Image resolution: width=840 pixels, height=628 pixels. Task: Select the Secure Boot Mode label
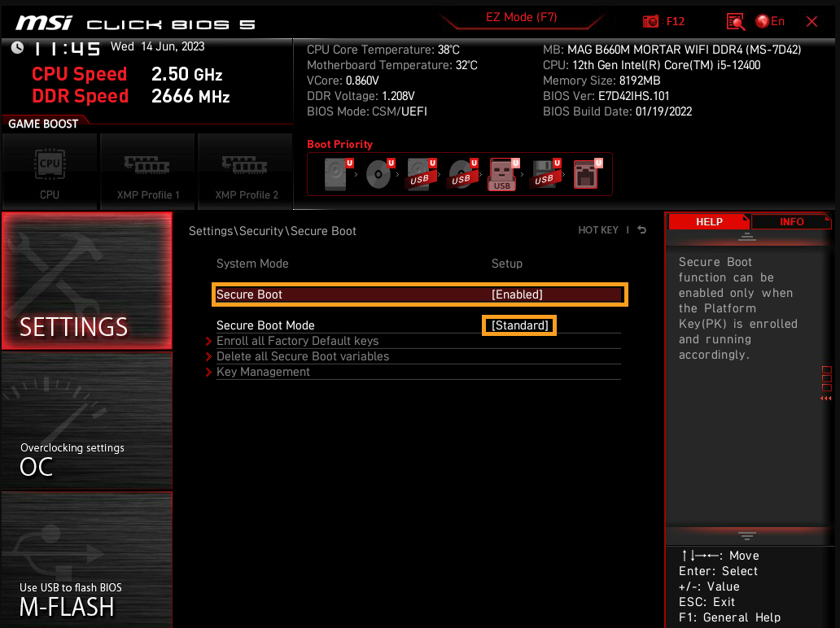point(265,325)
